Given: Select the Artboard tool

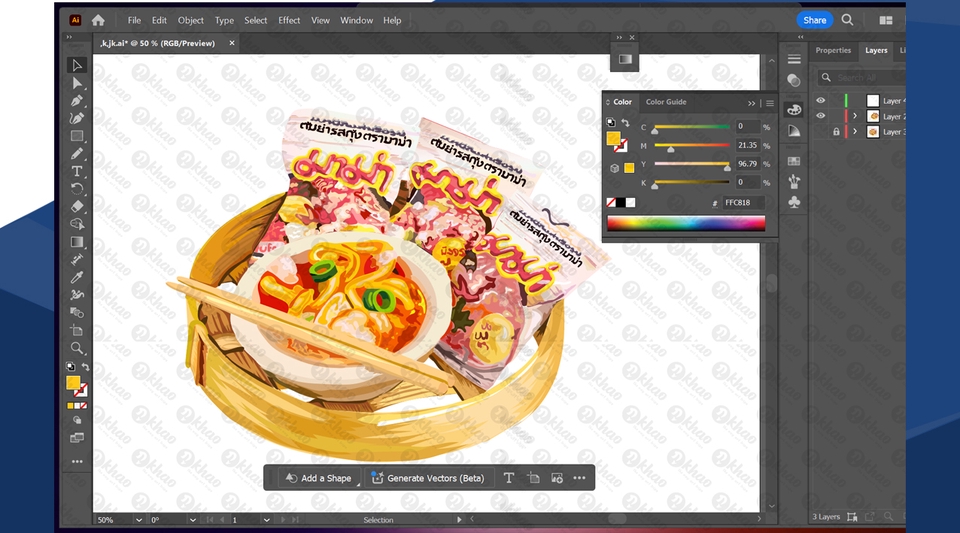Looking at the screenshot, I should tap(77, 330).
